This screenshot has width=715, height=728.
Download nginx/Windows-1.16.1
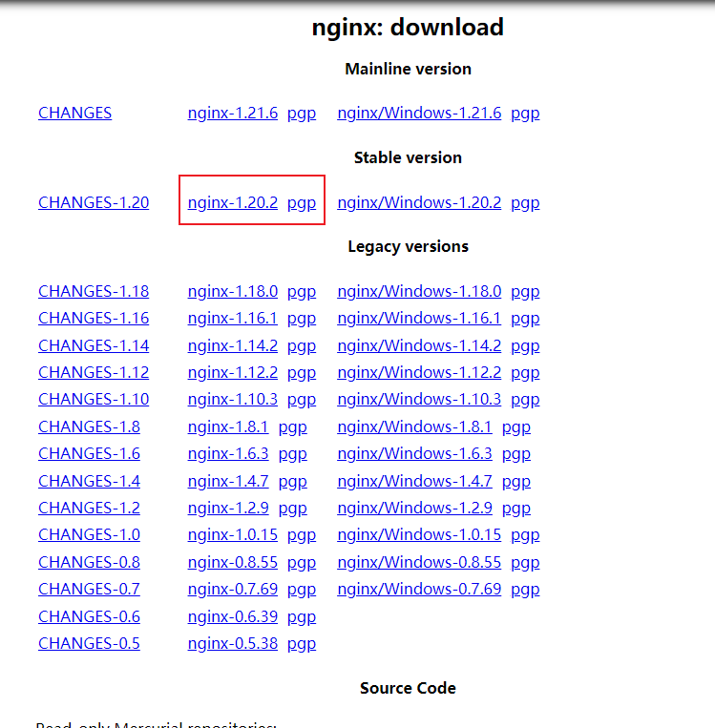(419, 318)
